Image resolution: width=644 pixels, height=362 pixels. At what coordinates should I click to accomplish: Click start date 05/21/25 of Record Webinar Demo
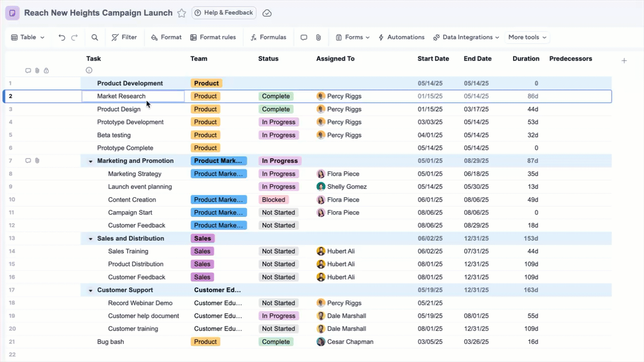tap(430, 303)
